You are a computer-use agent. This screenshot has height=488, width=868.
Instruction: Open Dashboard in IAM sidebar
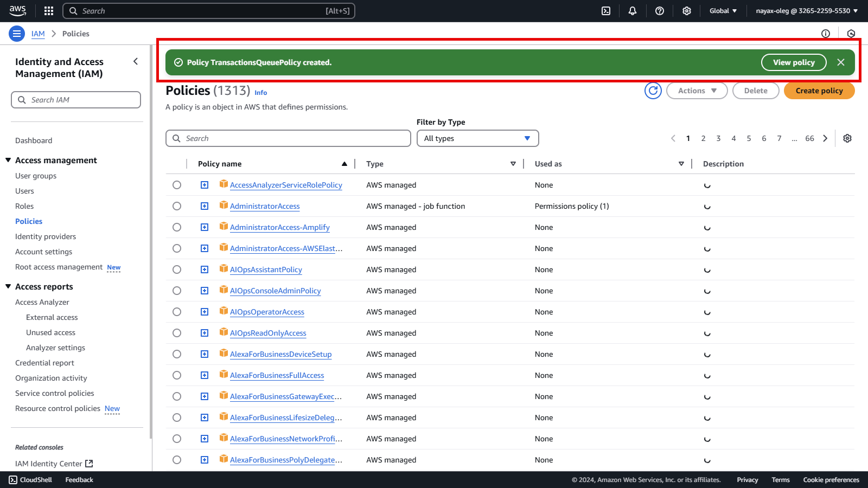[34, 140]
